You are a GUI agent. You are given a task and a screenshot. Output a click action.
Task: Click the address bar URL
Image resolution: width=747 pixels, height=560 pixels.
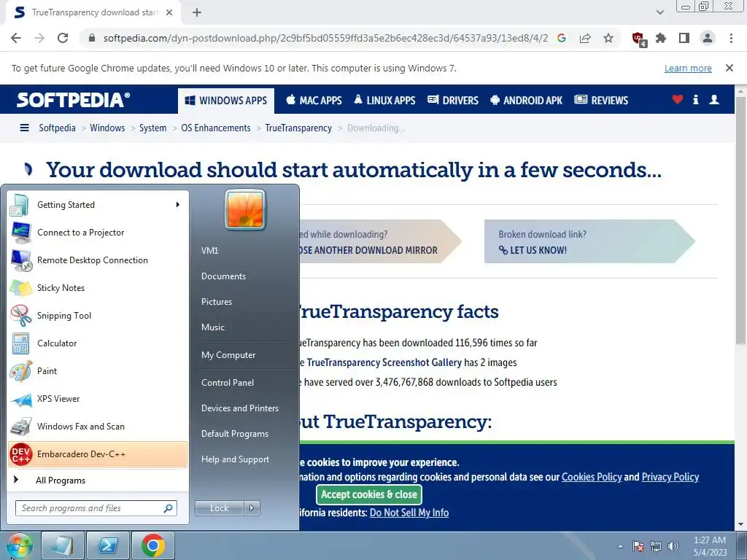coord(325,38)
